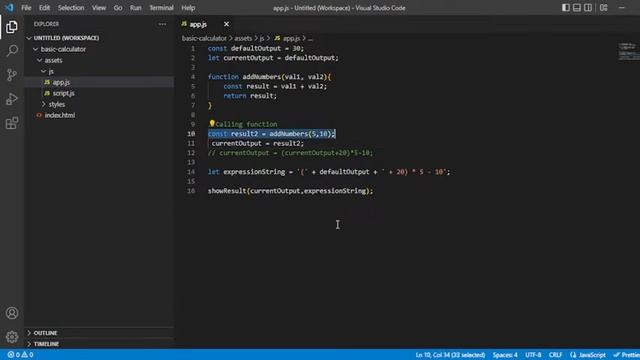Close the app.js editor tab
640x360 pixels.
[226, 24]
